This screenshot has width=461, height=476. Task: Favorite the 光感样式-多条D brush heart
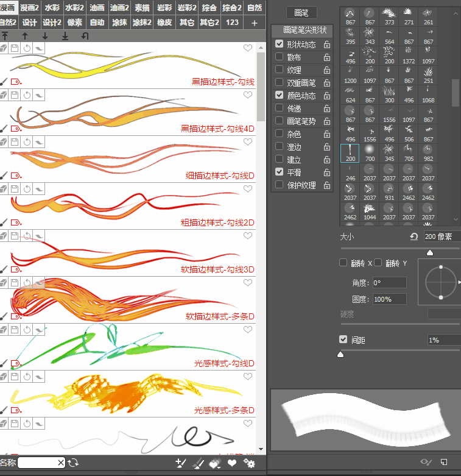point(248,377)
